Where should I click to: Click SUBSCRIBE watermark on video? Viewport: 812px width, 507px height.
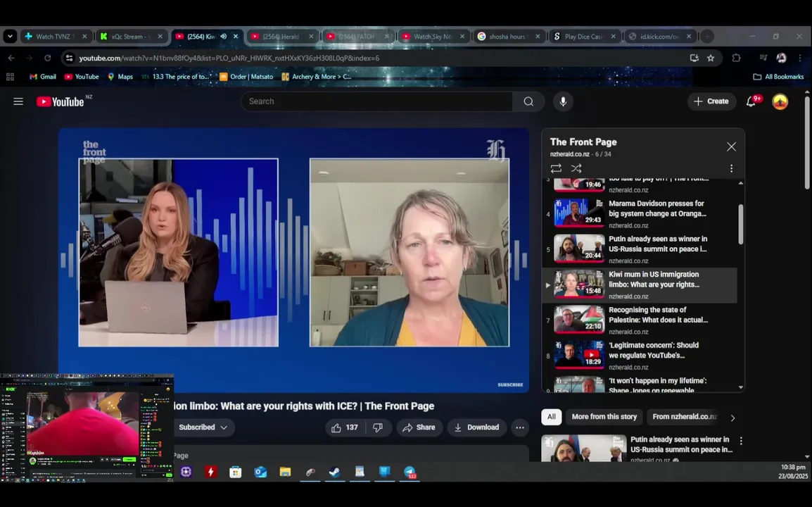pos(510,384)
